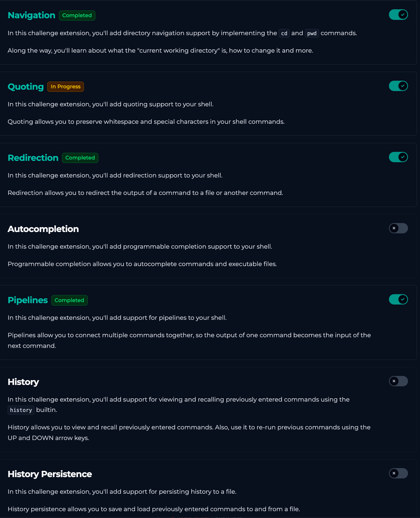Click the In Progress badge beside Quoting
420x518 pixels.
click(x=65, y=87)
